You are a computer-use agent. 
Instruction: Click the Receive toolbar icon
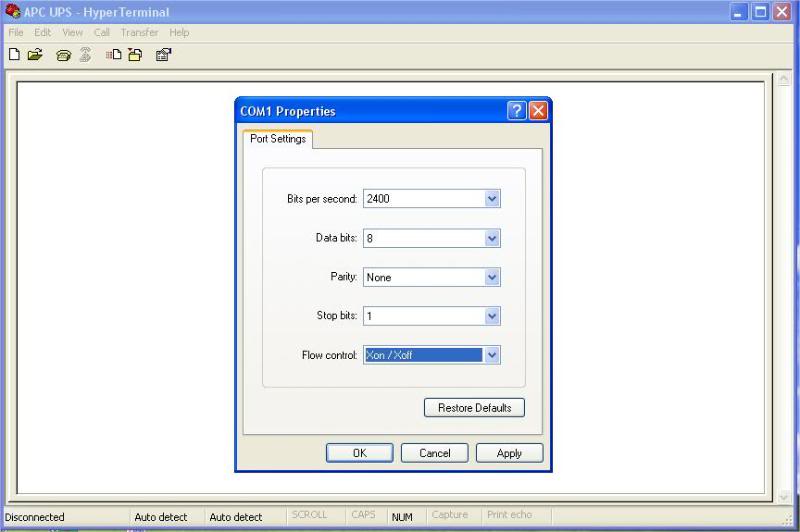pyautogui.click(x=135, y=55)
